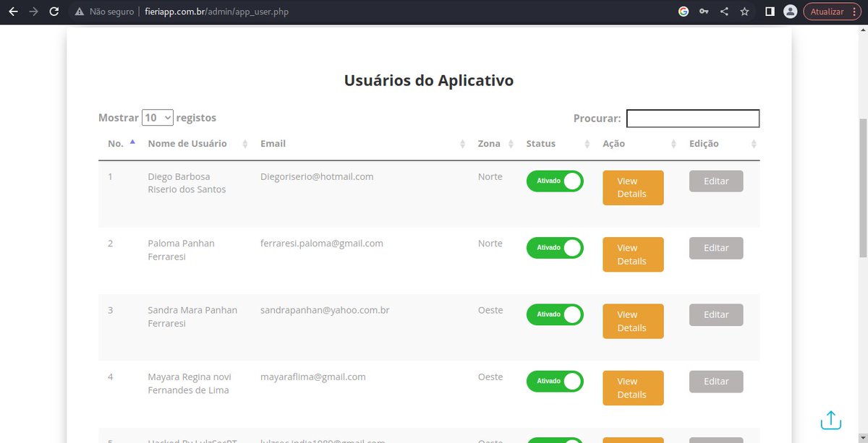Viewport: 868px width, 443px height.
Task: View Details for Diego Barbosa Riserio dos Santos
Action: point(633,188)
